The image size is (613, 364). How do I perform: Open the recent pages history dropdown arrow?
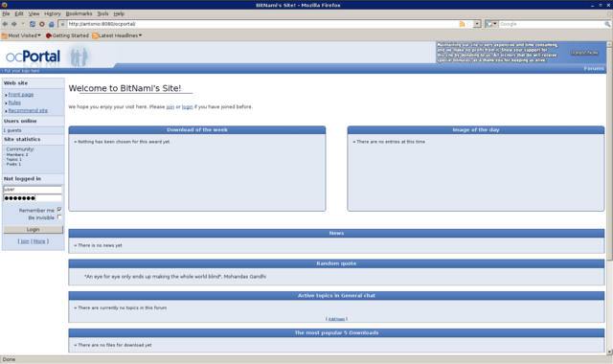23,24
